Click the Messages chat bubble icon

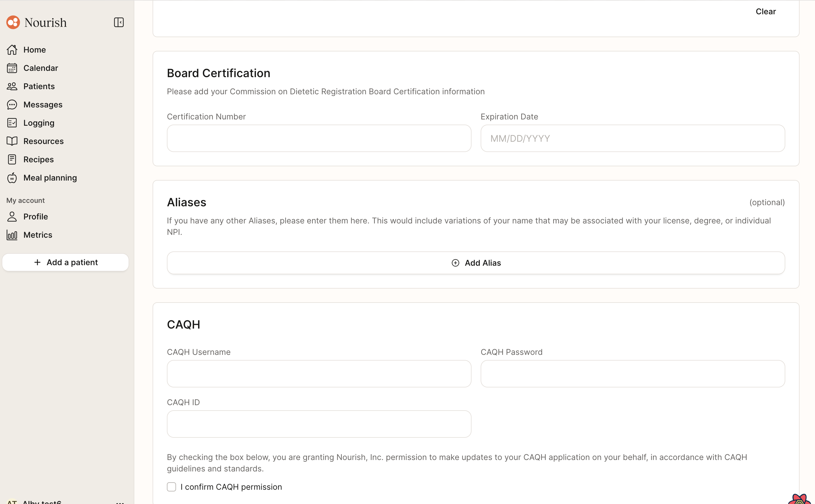click(x=12, y=105)
